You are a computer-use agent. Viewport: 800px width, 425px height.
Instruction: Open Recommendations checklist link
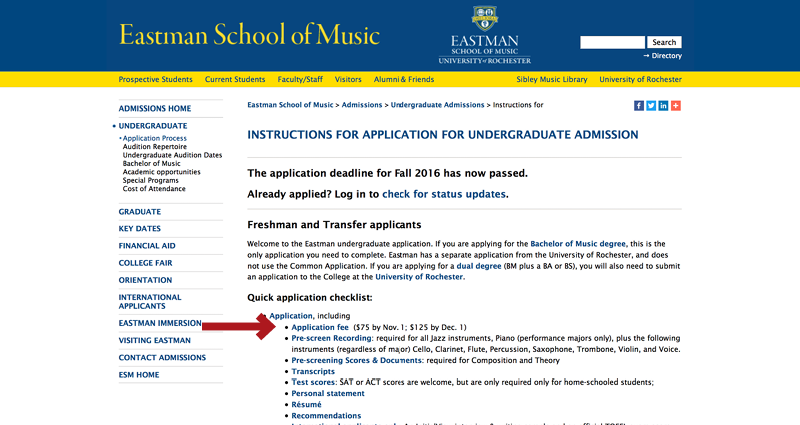pos(326,416)
